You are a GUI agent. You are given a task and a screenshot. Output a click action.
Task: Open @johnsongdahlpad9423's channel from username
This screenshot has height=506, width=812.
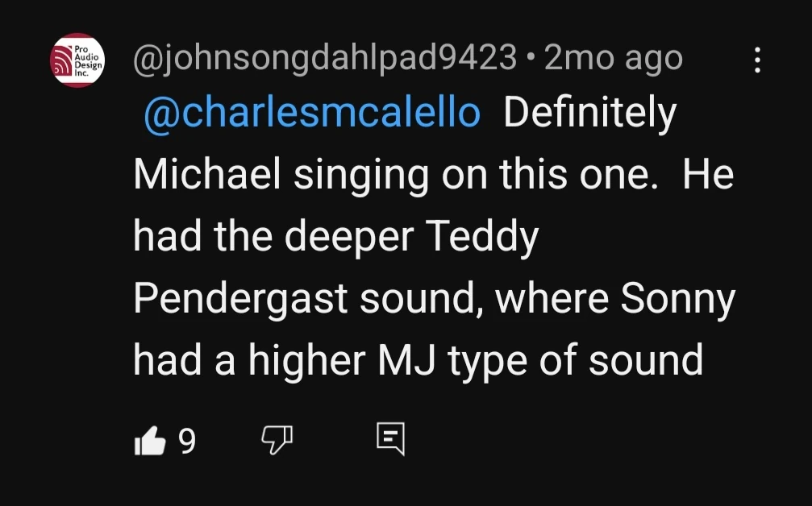pyautogui.click(x=324, y=58)
